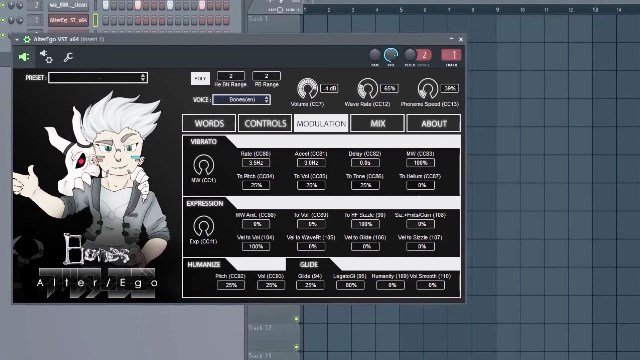Screen dimensions: 640x360
Task: Click the Humanity (109) value field
Action: click(x=391, y=285)
